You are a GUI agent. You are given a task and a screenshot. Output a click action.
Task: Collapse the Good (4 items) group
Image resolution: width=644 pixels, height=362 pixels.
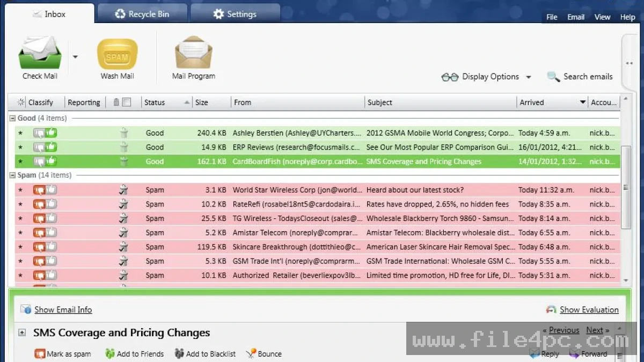coord(12,118)
